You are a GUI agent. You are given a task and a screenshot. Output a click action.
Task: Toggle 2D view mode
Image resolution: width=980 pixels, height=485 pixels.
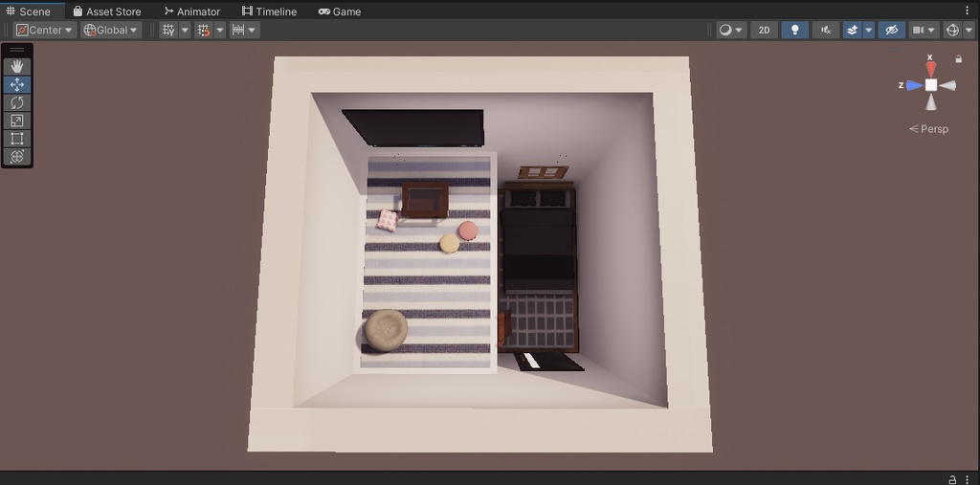(764, 30)
